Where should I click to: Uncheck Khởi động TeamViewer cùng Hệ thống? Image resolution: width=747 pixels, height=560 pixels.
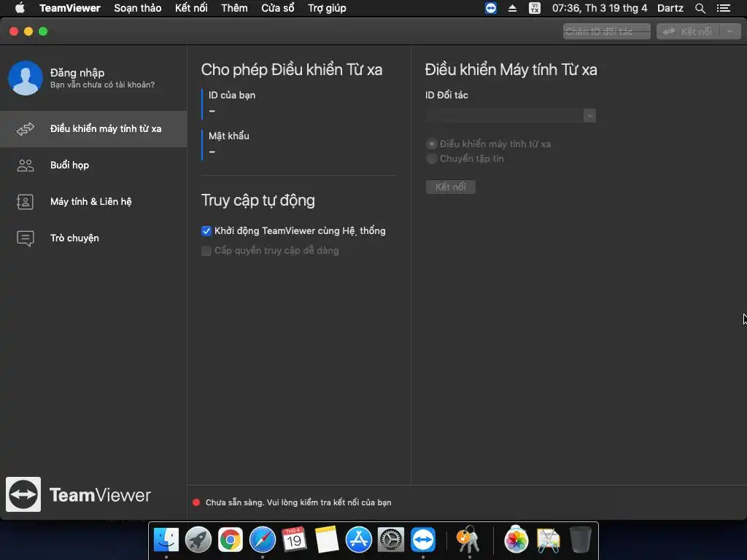coord(206,231)
